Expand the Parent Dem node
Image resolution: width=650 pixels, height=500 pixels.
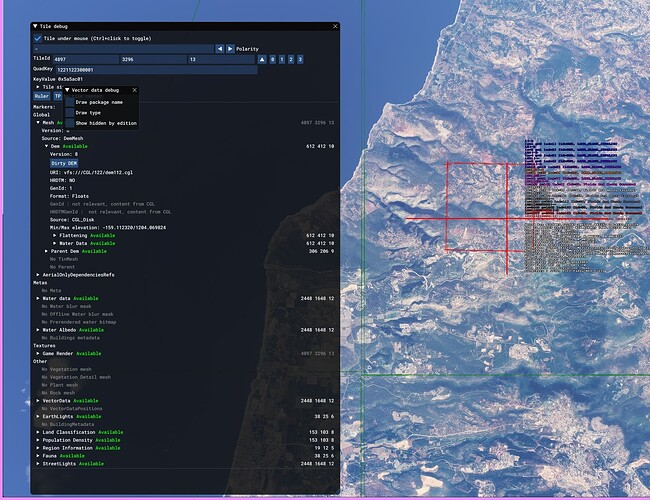pyautogui.click(x=46, y=251)
